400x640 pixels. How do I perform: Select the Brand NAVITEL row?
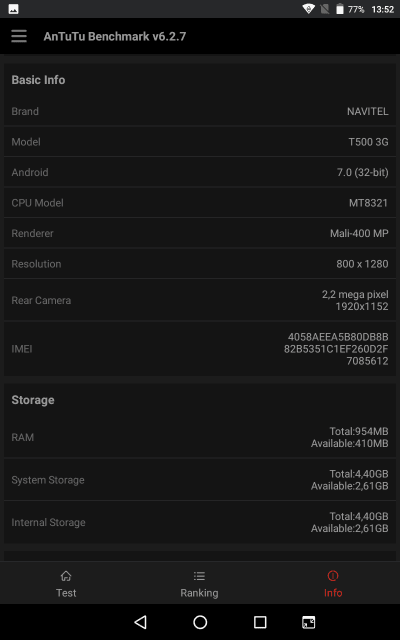click(200, 111)
